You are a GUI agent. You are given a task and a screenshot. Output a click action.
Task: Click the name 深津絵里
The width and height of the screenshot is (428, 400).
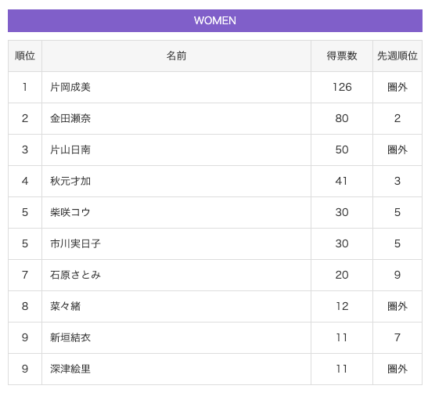click(x=70, y=369)
